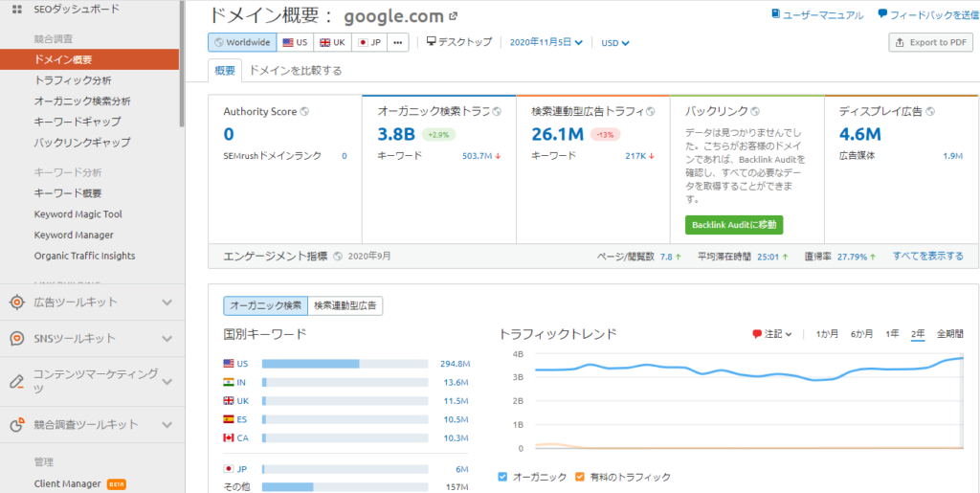Click the green Backlink Auditに移動 button

(734, 225)
